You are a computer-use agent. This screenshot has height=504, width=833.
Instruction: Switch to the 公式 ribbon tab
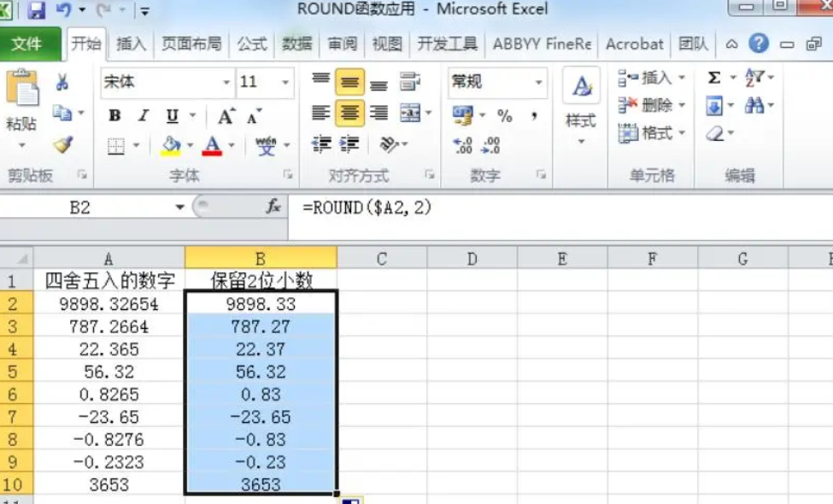252,44
